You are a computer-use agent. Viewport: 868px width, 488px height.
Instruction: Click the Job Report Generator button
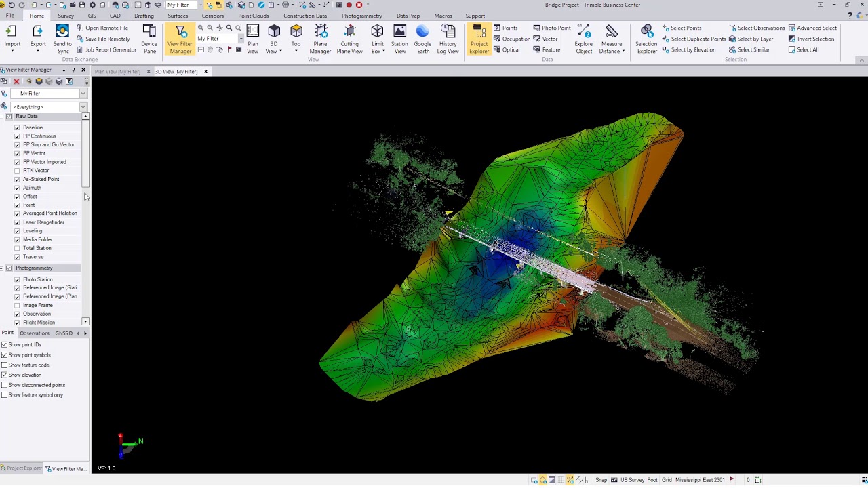106,49
